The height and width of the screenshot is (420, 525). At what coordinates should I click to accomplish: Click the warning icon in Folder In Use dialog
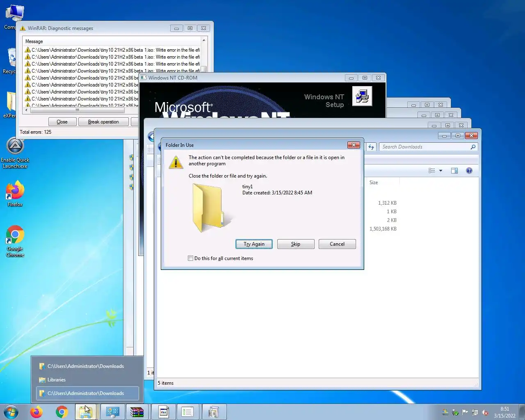[x=176, y=162]
